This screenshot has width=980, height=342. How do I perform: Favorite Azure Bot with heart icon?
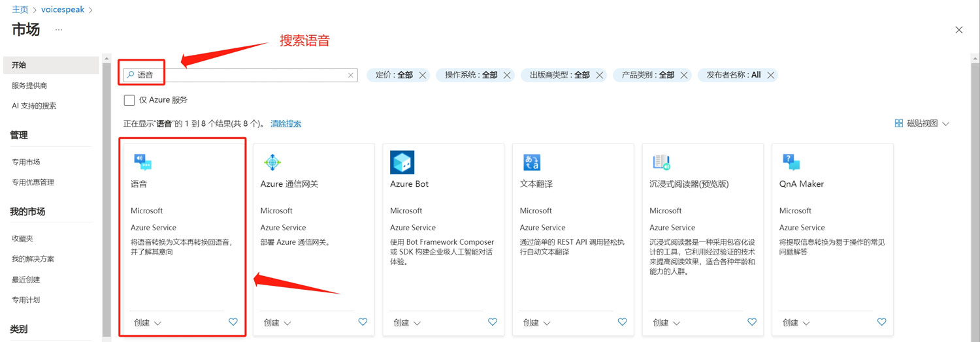point(493,322)
